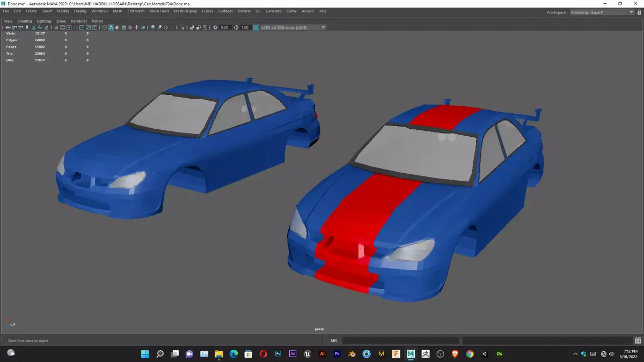Click the image plane icon
The height and width of the screenshot is (362, 644).
click(x=33, y=27)
